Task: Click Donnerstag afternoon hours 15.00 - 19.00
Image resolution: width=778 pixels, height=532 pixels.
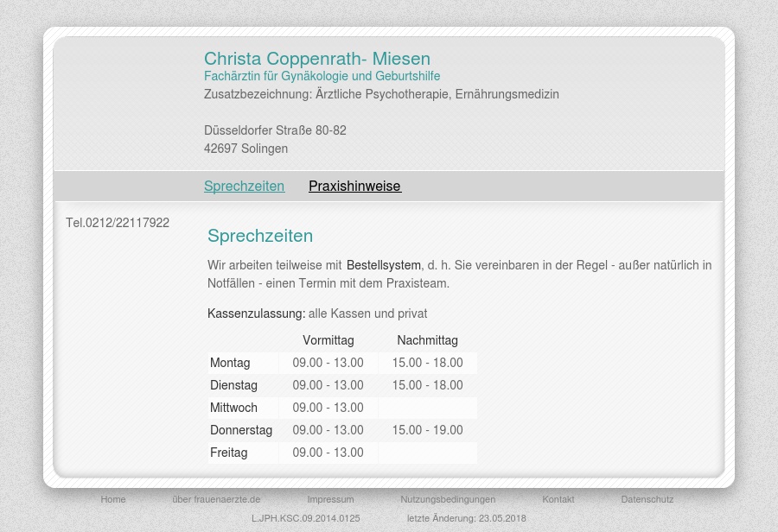Action: point(427,430)
